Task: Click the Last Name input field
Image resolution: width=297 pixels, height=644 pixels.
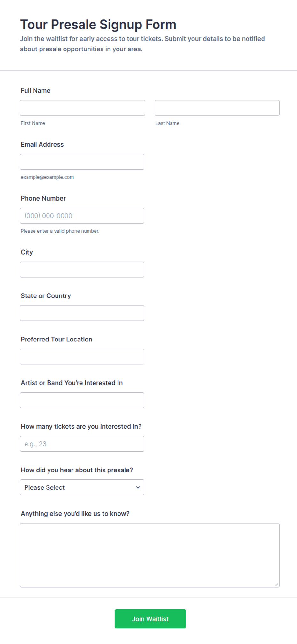Action: click(x=217, y=108)
